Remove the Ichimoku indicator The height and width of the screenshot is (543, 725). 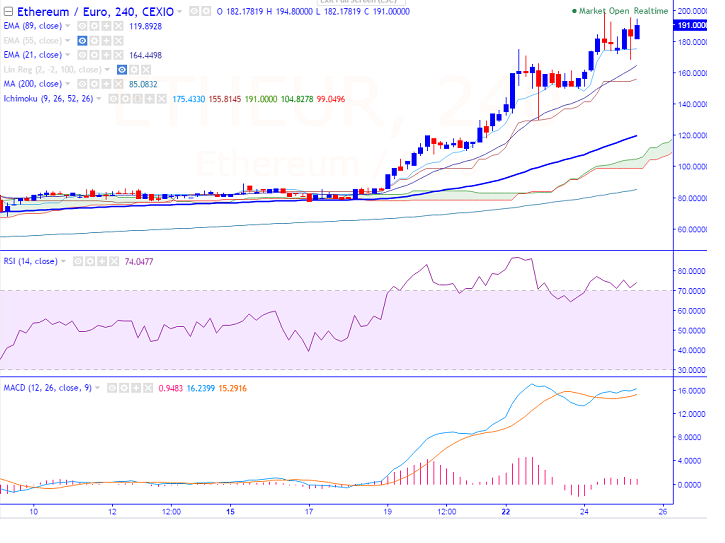tap(161, 99)
